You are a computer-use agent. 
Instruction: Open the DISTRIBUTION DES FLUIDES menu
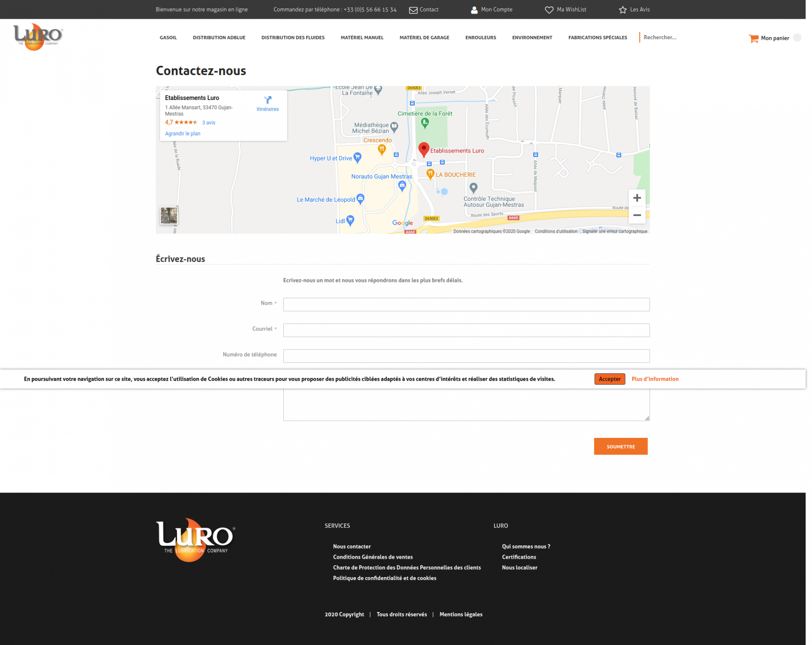click(x=293, y=38)
